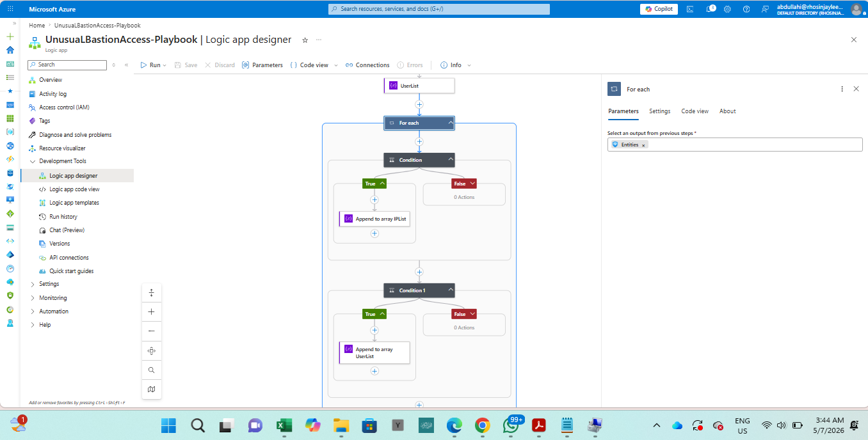
Task: Add action between UserList and For each
Action: point(419,104)
